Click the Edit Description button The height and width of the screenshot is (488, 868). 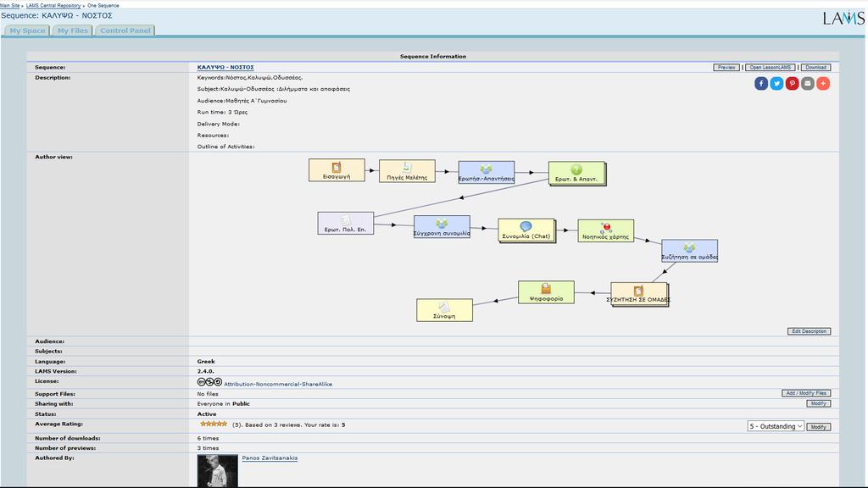point(809,331)
